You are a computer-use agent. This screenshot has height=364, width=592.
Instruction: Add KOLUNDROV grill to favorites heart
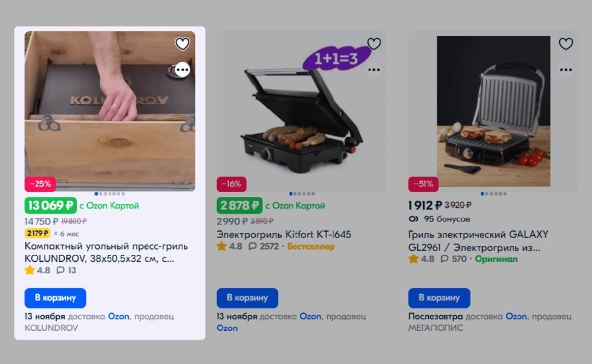point(183,44)
